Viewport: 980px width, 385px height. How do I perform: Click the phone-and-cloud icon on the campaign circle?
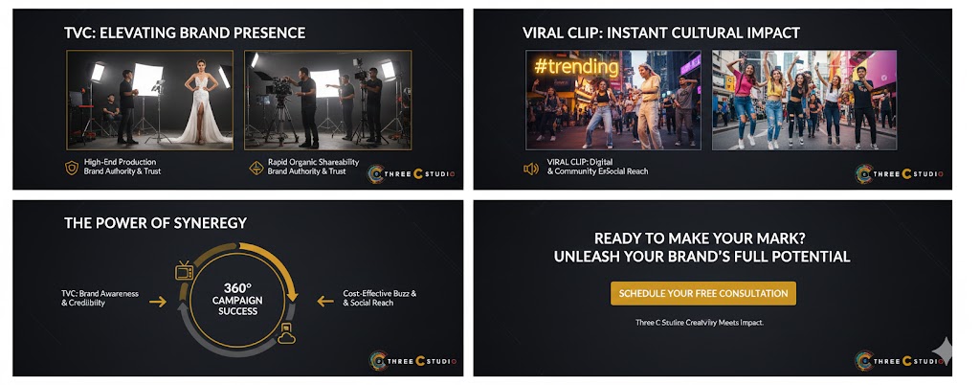tap(287, 333)
